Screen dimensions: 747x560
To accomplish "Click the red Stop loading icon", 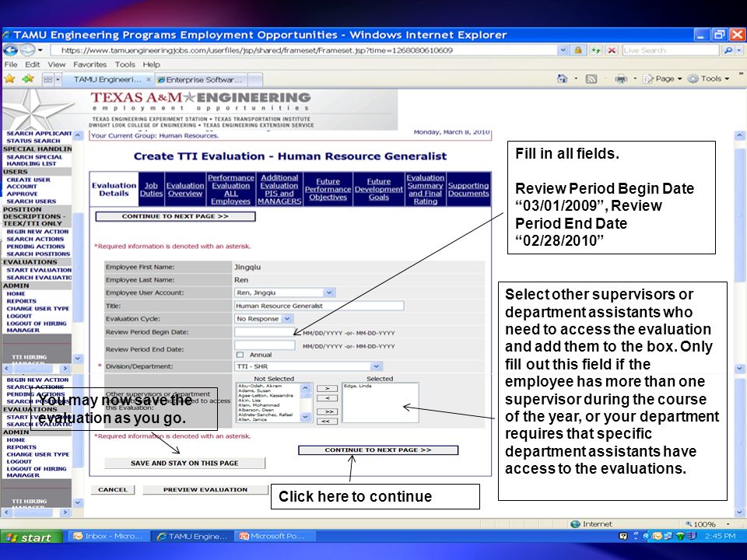I will 612,50.
